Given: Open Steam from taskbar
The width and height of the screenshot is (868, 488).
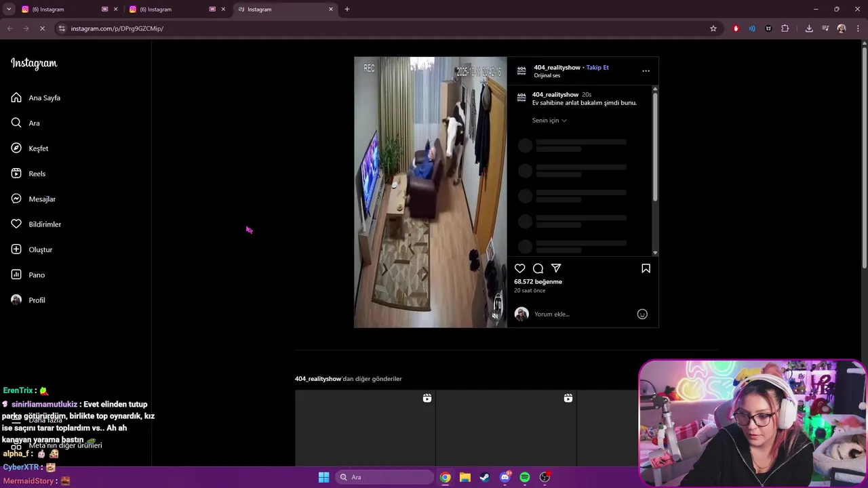Looking at the screenshot, I should [x=485, y=477].
